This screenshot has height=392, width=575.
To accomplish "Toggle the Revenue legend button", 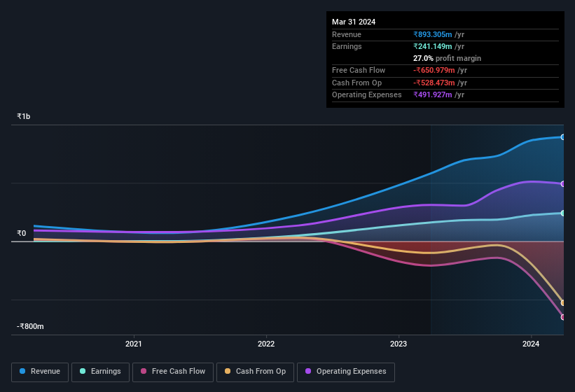I will tap(40, 372).
